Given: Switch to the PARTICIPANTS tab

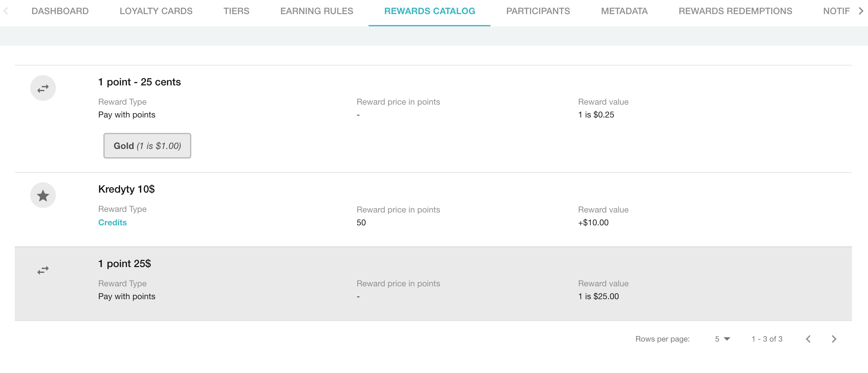Looking at the screenshot, I should point(537,11).
